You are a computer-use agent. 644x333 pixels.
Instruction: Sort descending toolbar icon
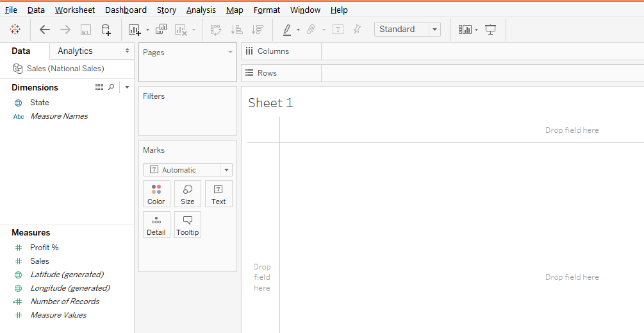pos(258,30)
